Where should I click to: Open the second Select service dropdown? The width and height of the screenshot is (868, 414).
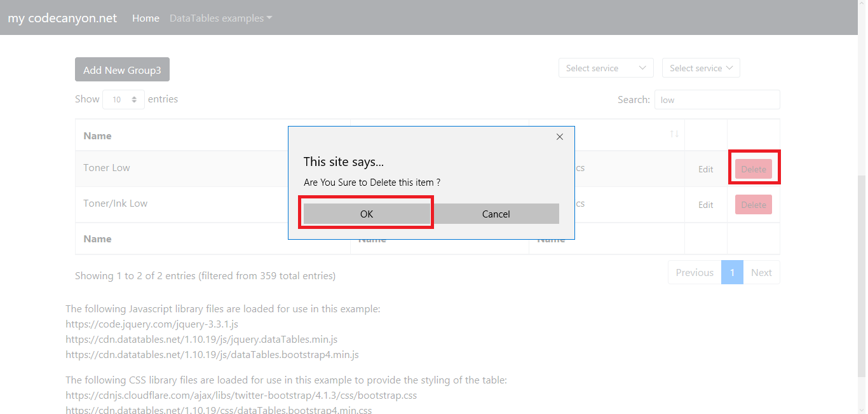point(700,68)
